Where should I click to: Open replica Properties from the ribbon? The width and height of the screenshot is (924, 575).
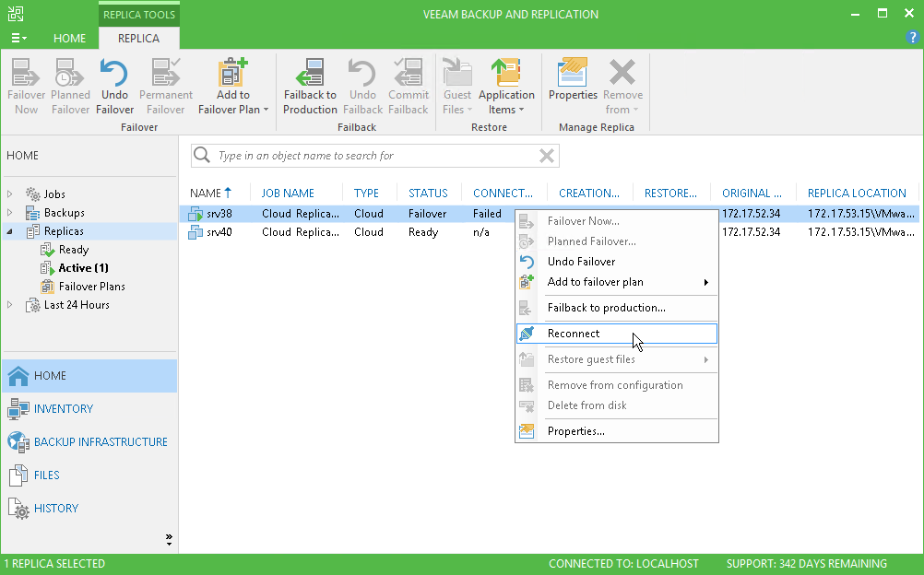click(573, 79)
